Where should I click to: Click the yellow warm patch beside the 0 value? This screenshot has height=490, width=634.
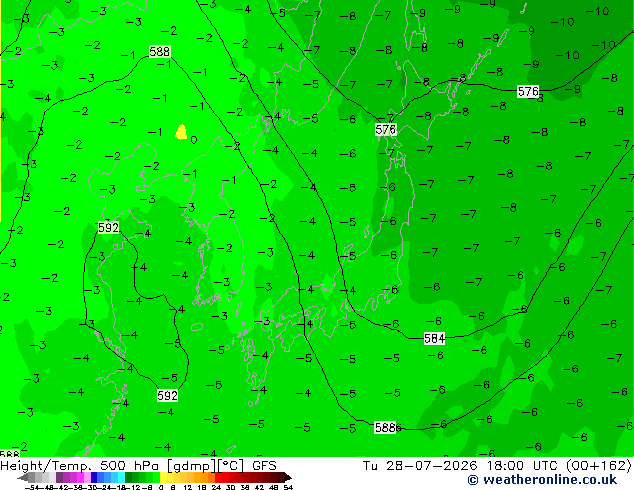(181, 132)
